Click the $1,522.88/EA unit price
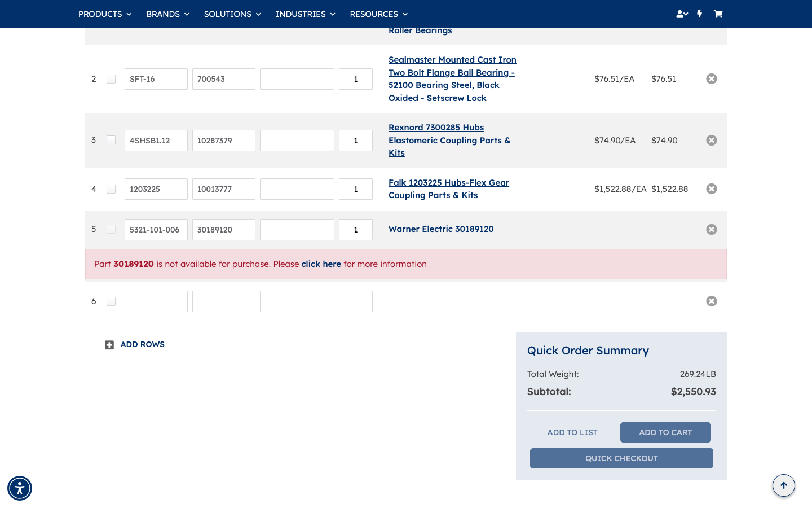This screenshot has height=508, width=812. point(620,189)
